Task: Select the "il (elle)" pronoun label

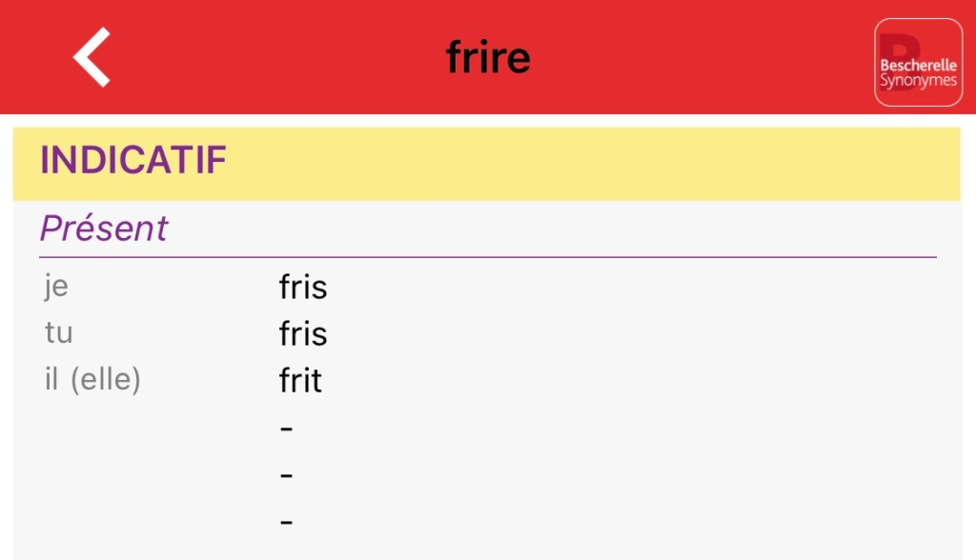Action: [92, 380]
